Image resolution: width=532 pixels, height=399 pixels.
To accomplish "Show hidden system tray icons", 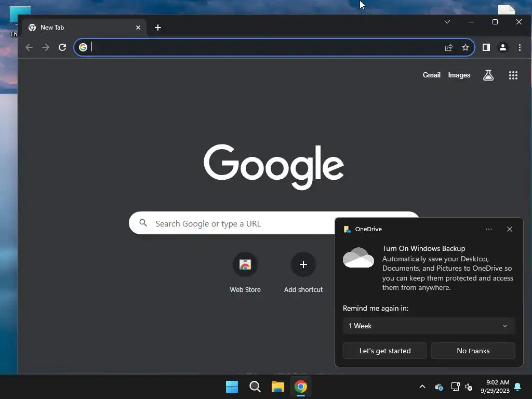I will (x=422, y=387).
